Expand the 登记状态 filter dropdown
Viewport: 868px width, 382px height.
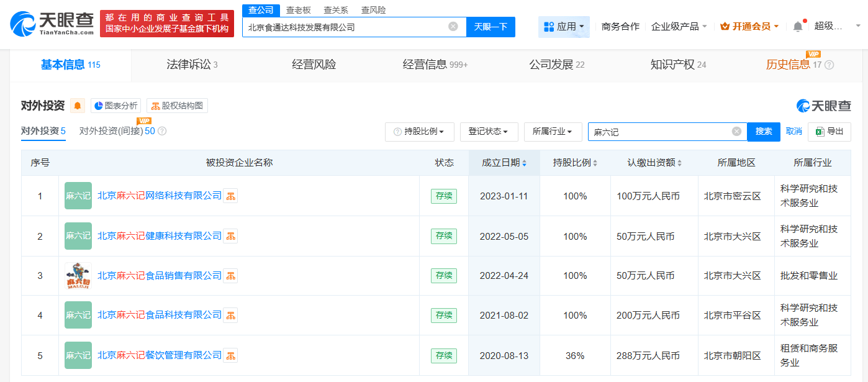489,132
